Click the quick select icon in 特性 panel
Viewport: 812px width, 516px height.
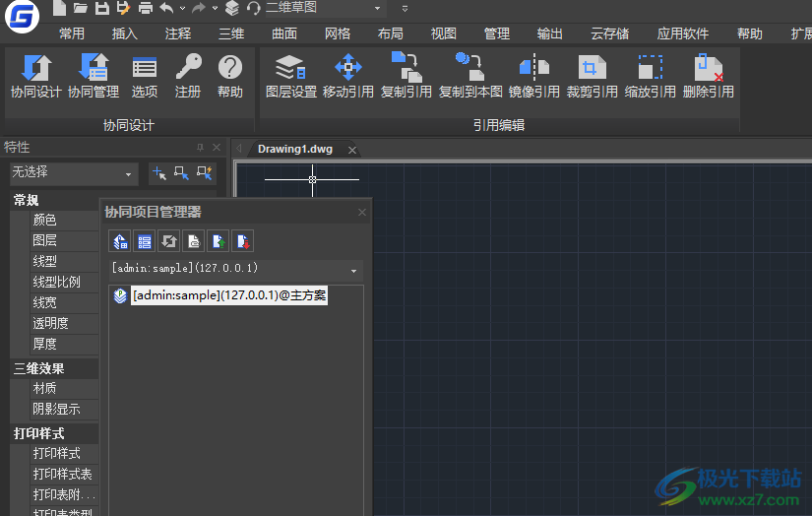[204, 173]
